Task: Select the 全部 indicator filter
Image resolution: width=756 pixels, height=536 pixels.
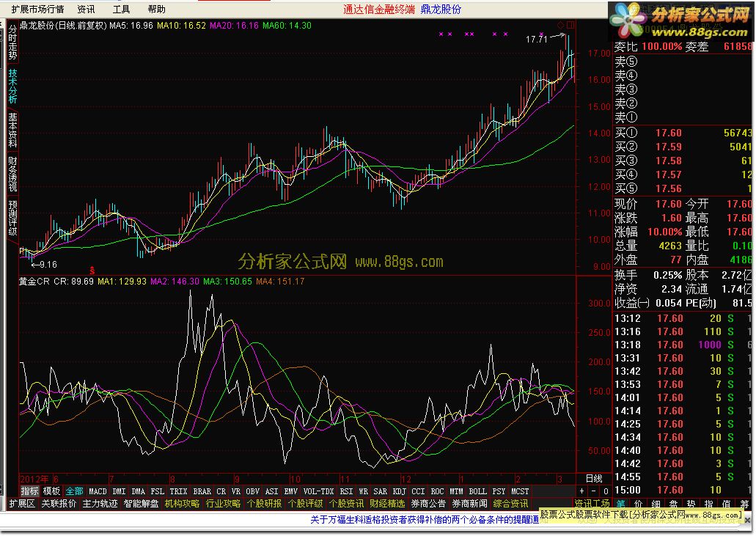Action: pos(74,491)
